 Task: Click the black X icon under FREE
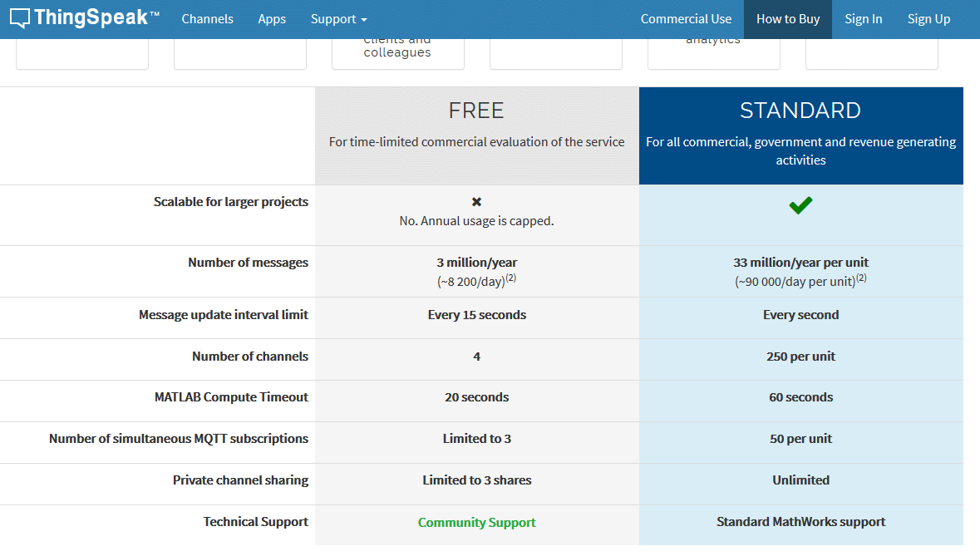(x=477, y=202)
